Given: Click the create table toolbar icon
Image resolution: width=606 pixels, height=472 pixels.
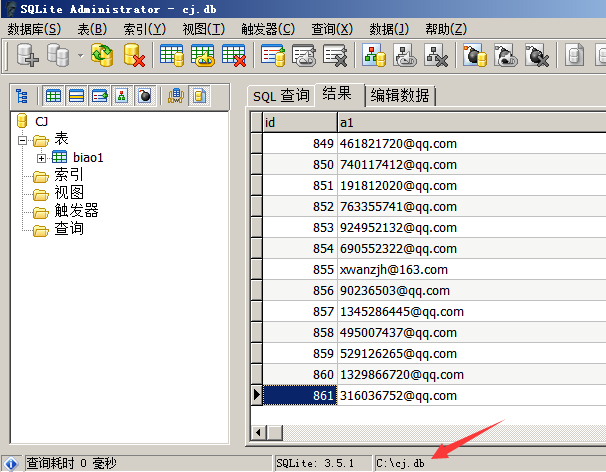Looking at the screenshot, I should 171,56.
